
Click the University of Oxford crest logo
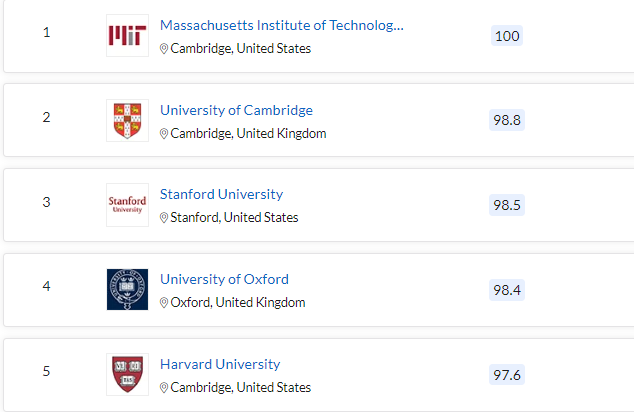[127, 289]
